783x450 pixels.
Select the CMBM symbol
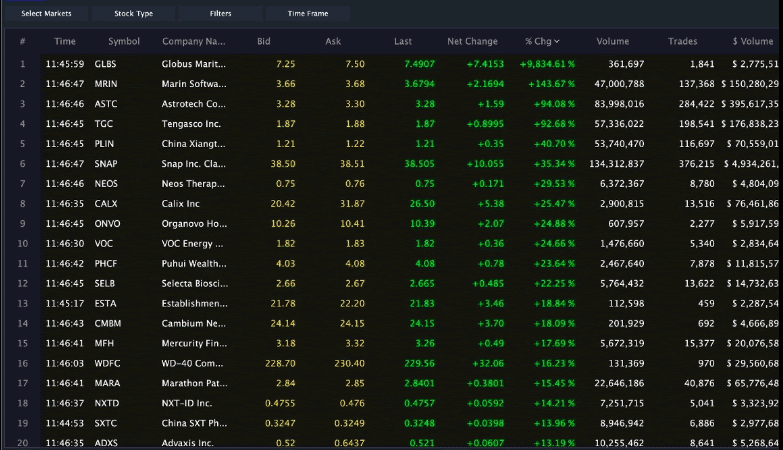click(108, 324)
